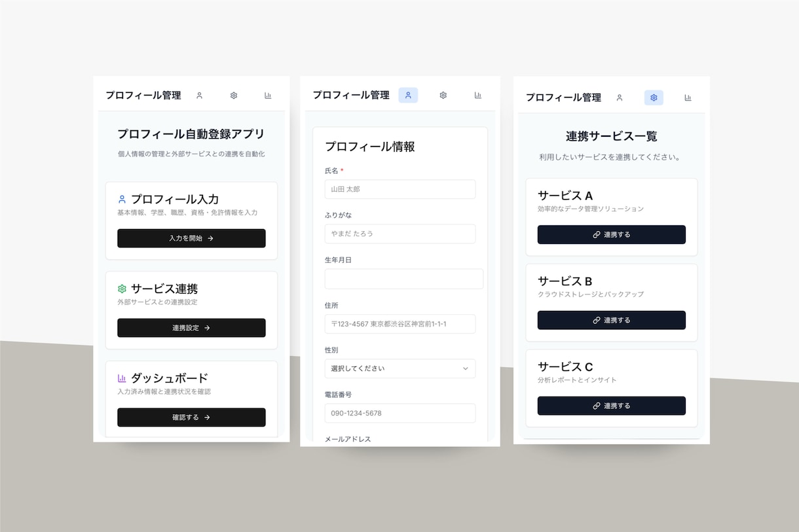The height and width of the screenshot is (532, 799).
Task: Focus the 氏名 input field
Action: (x=400, y=189)
